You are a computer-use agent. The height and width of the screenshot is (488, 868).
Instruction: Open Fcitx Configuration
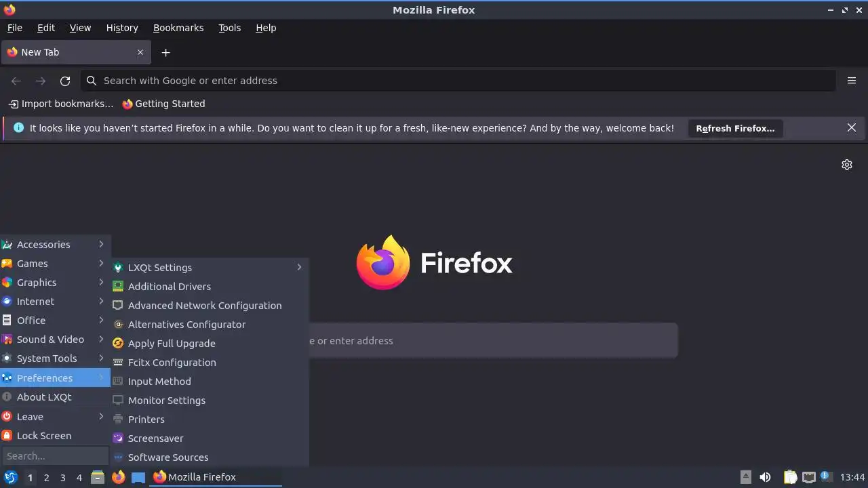tap(210, 363)
